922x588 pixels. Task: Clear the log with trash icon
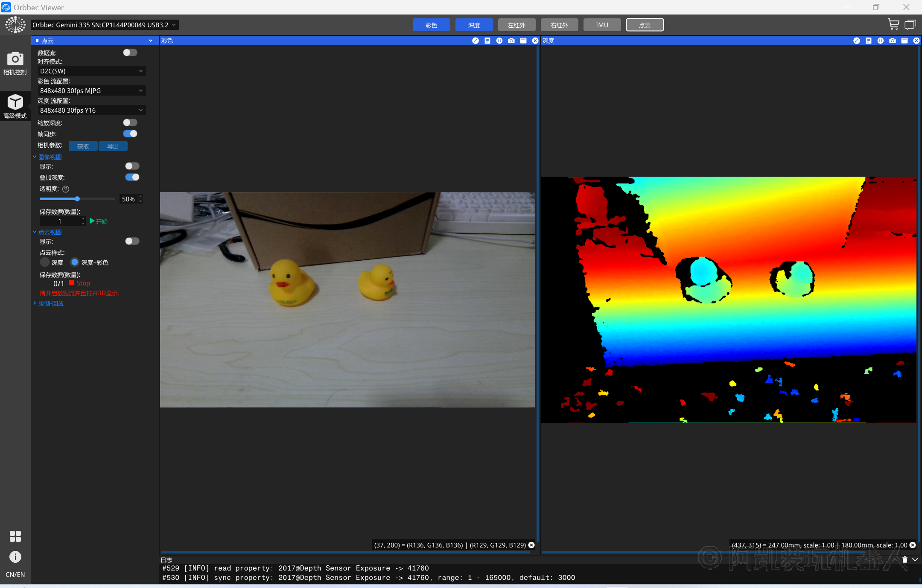[x=905, y=559]
